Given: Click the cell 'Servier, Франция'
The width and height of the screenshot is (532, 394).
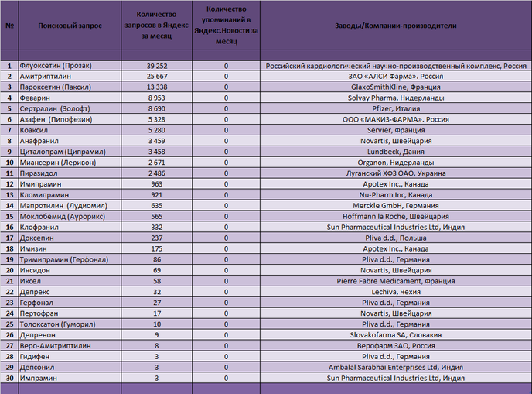Looking at the screenshot, I should [x=396, y=130].
